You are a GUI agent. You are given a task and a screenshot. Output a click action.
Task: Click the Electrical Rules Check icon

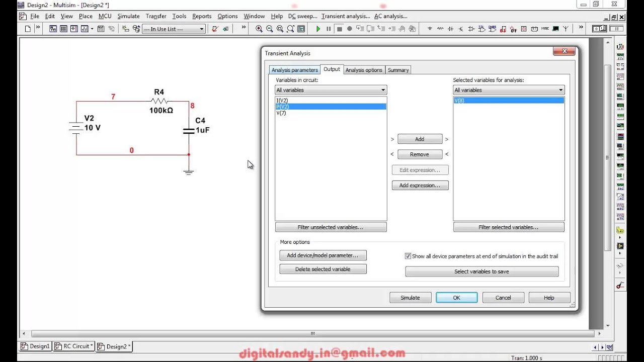(x=215, y=29)
